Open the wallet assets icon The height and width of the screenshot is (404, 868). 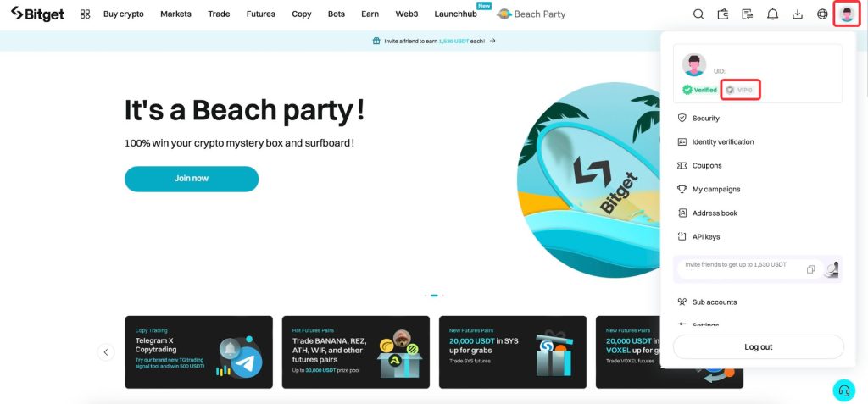(x=723, y=14)
